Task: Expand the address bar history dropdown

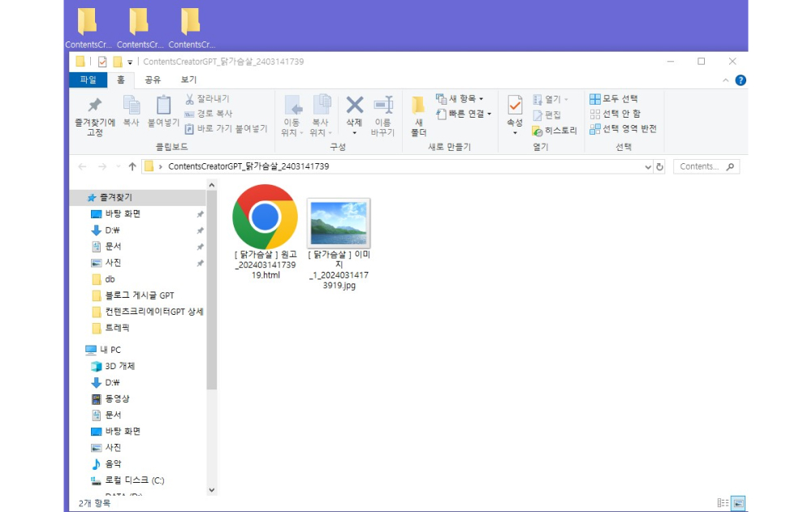Action: tap(648, 166)
